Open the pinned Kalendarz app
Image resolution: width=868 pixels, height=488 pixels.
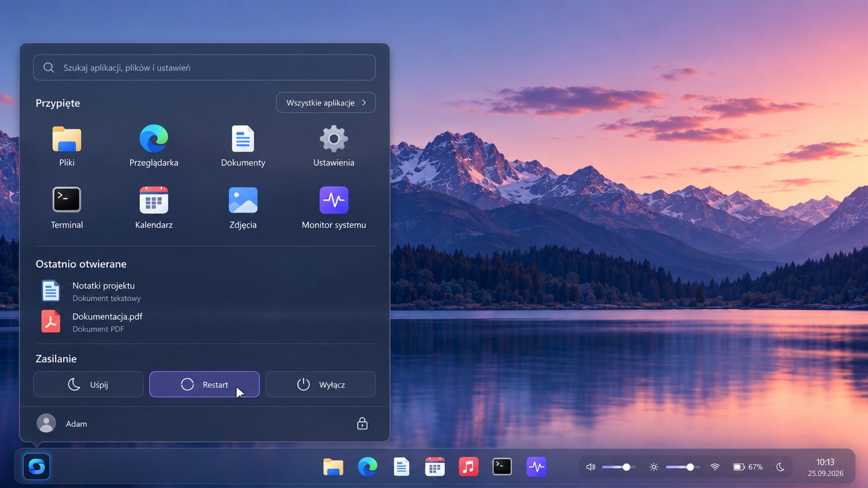coord(154,208)
